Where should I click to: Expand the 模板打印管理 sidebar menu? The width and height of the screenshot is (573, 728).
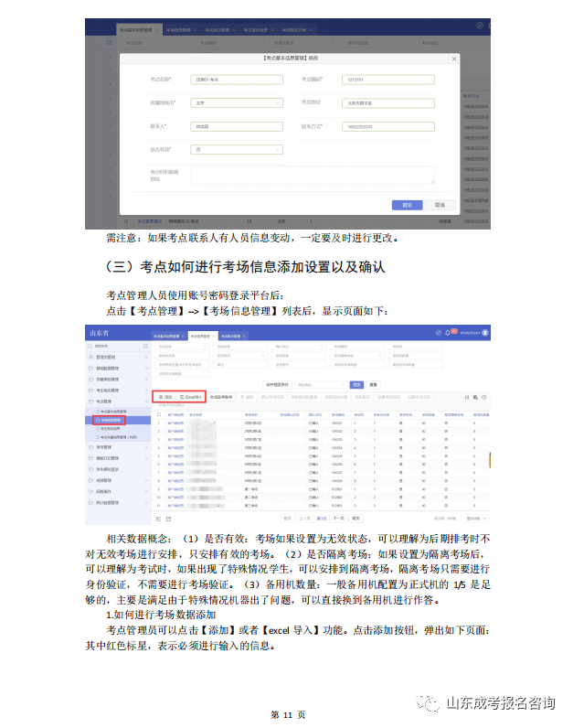[x=118, y=458]
